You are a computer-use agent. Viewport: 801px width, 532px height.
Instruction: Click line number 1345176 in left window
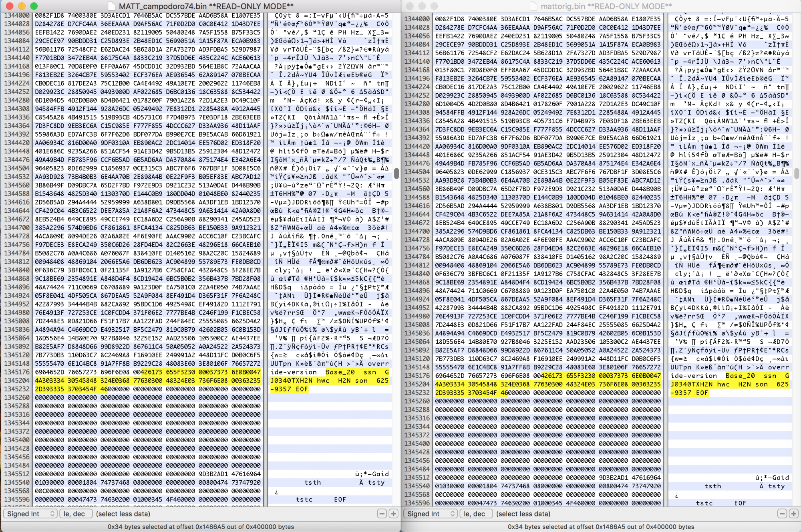(x=17, y=372)
